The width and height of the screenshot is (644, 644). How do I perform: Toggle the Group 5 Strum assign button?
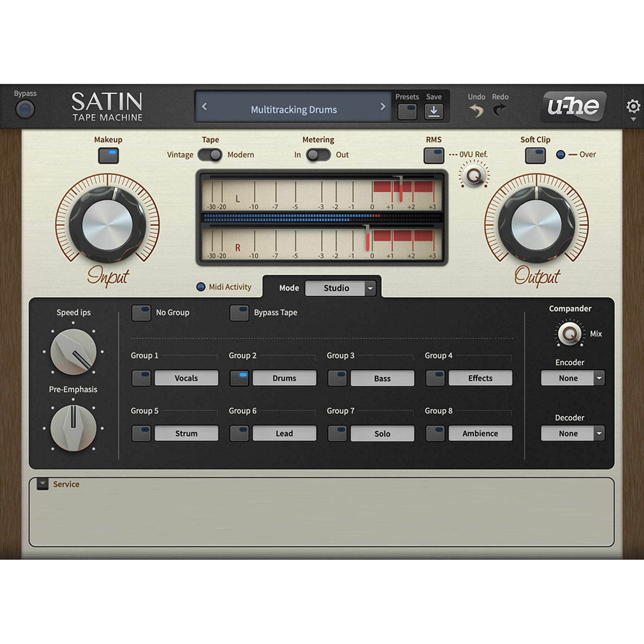tap(141, 433)
